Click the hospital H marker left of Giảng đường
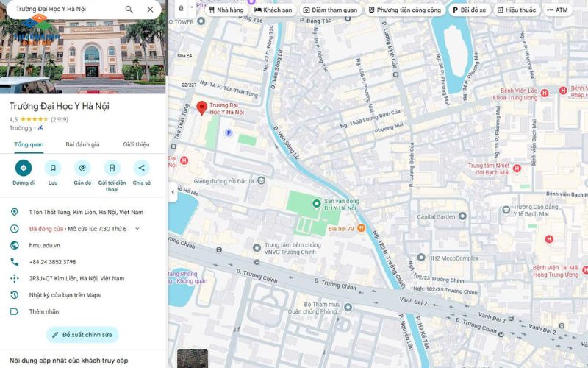 (x=184, y=160)
